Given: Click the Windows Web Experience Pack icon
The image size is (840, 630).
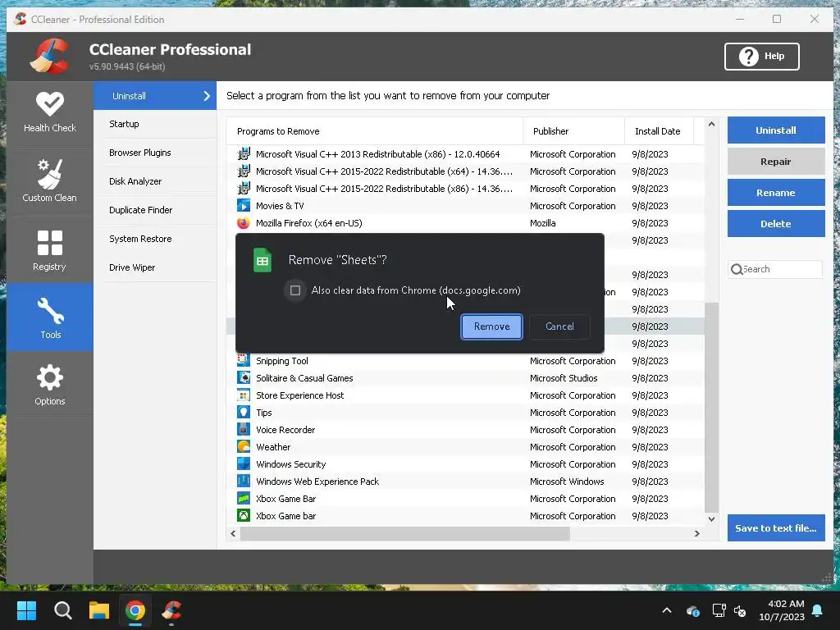Looking at the screenshot, I should 244,482.
